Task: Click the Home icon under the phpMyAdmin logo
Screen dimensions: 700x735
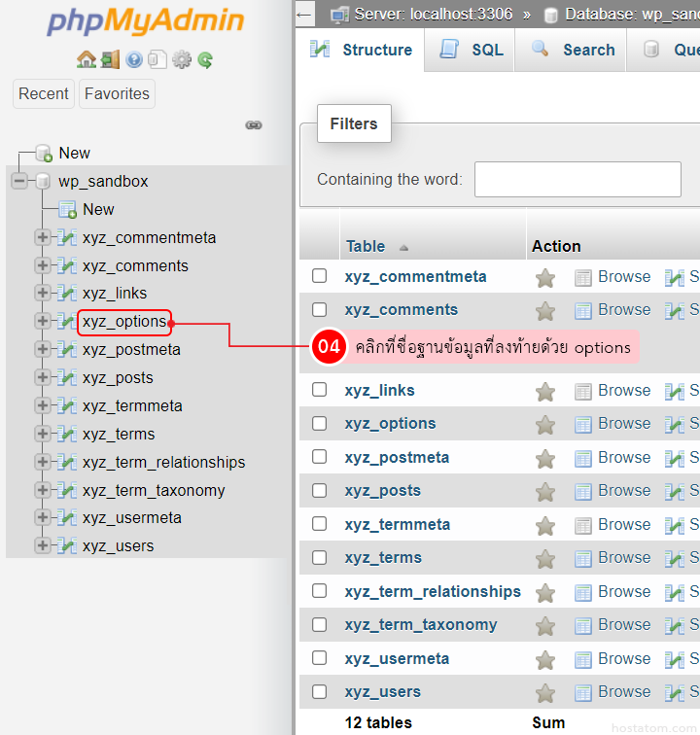Action: (x=87, y=60)
